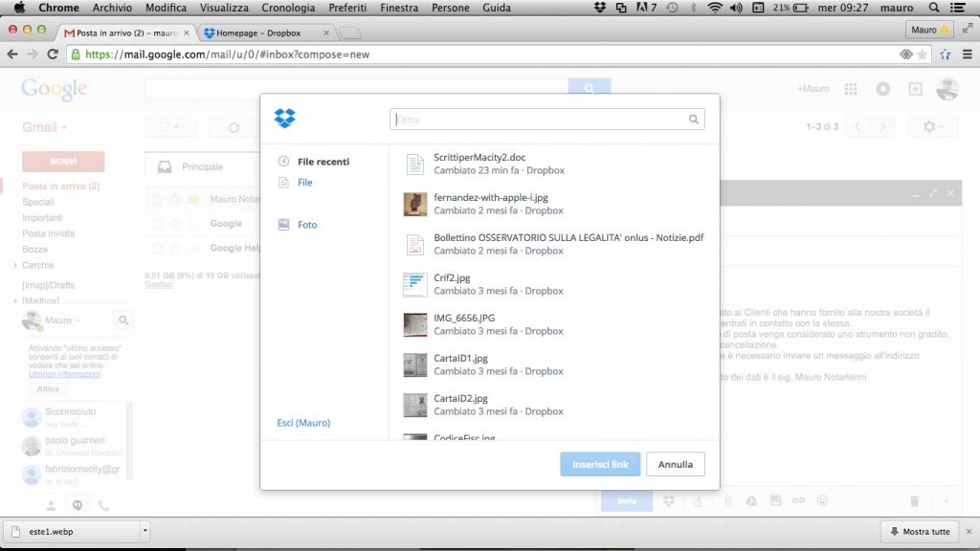The width and height of the screenshot is (980, 551).
Task: Select the Crif2.jpg thumbnail
Action: coord(415,284)
